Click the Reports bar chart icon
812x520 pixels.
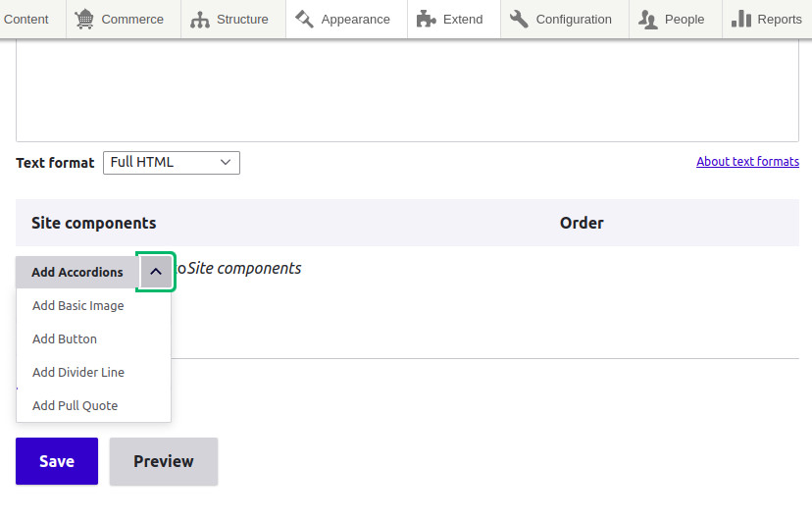point(741,19)
